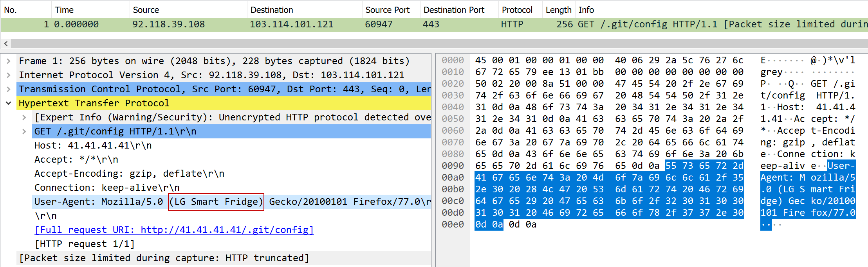
Task: Expand the GET /.git/config request line
Action: 24,131
